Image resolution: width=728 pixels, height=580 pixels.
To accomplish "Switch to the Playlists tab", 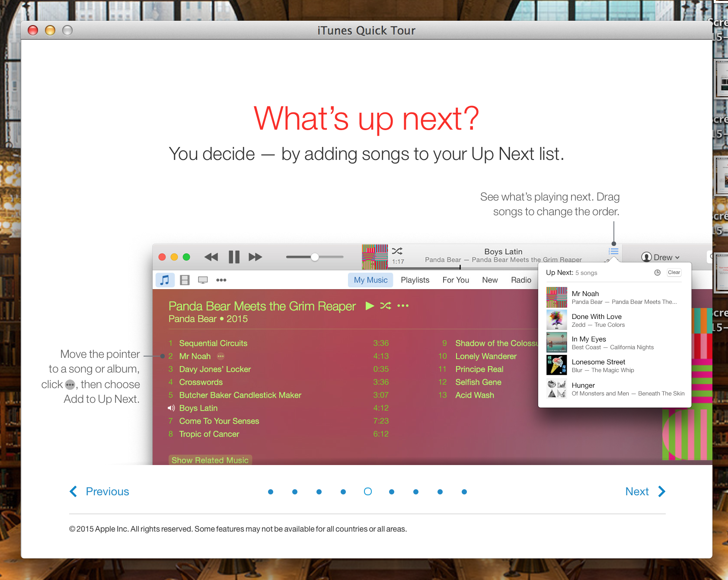I will tap(415, 280).
